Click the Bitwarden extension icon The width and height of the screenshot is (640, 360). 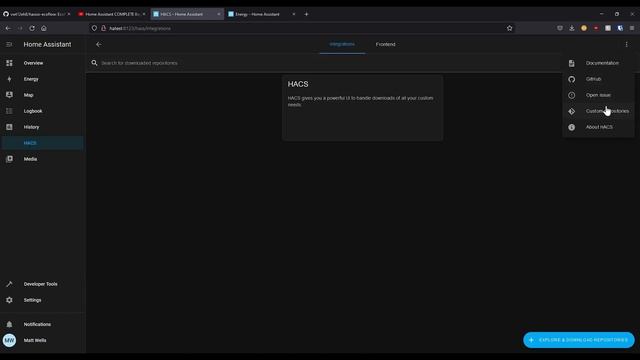pyautogui.click(x=620, y=28)
